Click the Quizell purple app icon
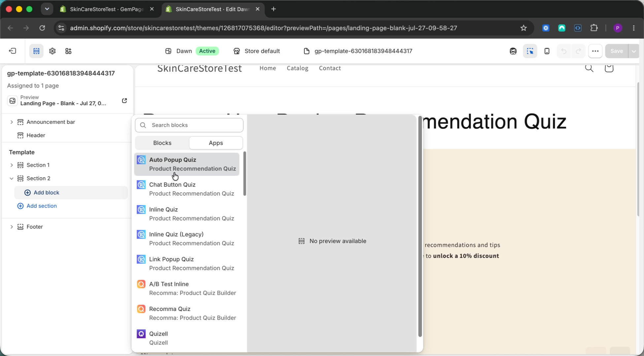This screenshot has width=644, height=356. click(141, 334)
